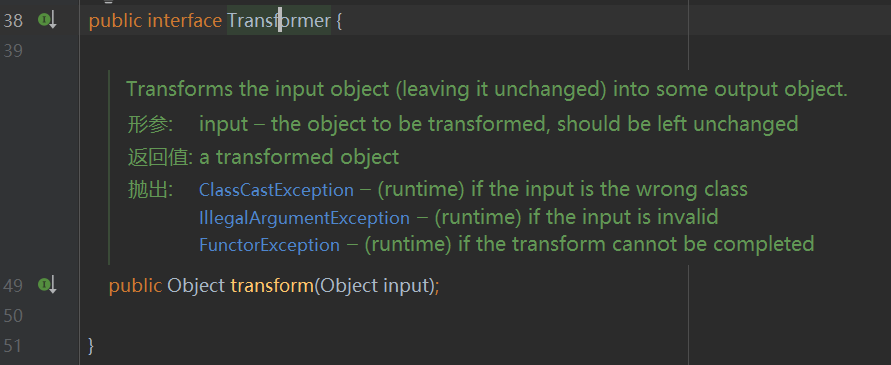Follow the FunctorException link

(269, 245)
